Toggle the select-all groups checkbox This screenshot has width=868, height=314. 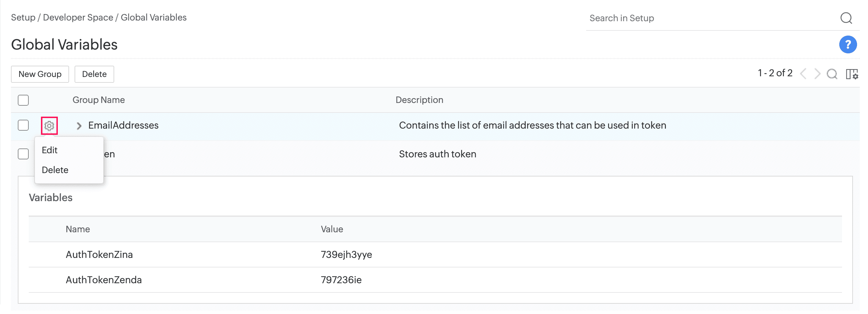(x=23, y=100)
